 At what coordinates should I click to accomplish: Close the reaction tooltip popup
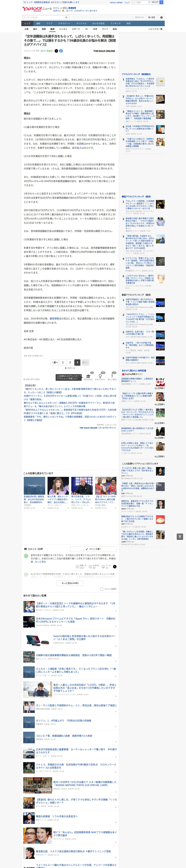pyautogui.click(x=80, y=376)
